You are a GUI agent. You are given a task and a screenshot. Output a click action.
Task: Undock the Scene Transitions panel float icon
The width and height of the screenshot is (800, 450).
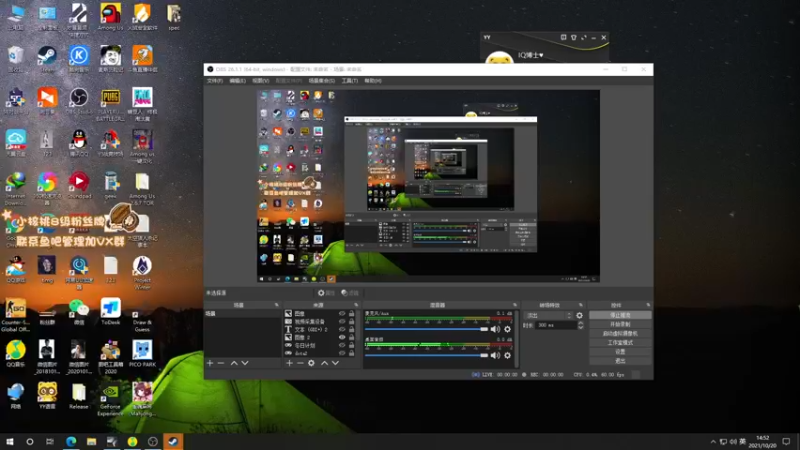click(580, 305)
